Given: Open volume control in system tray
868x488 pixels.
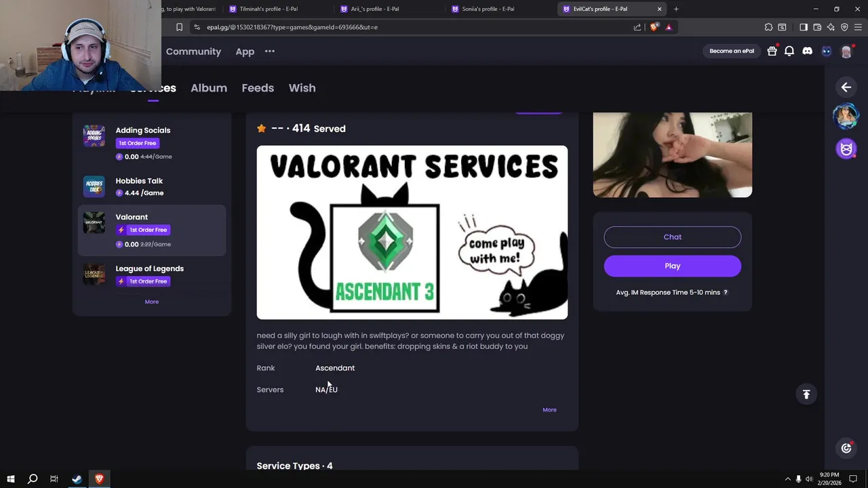Looking at the screenshot, I should click(x=809, y=479).
